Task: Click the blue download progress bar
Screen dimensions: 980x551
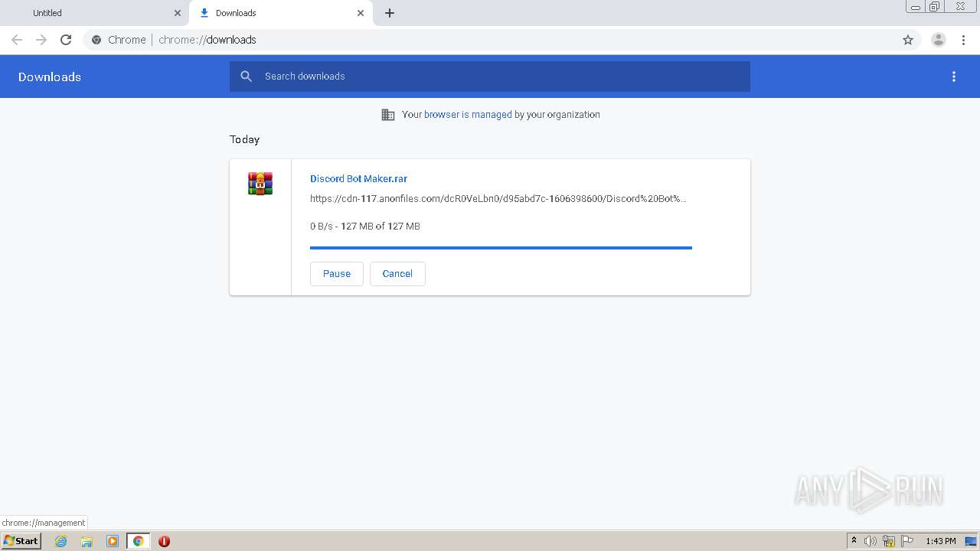Action: [501, 248]
